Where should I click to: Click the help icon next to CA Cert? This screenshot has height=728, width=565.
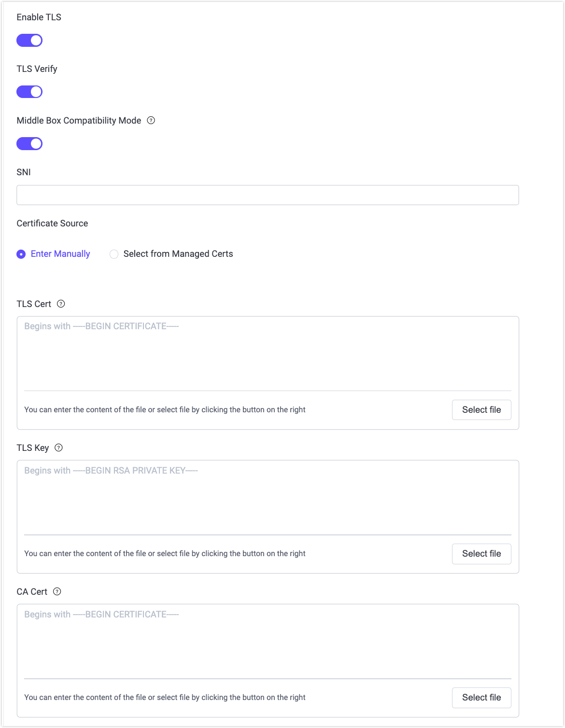pyautogui.click(x=56, y=591)
